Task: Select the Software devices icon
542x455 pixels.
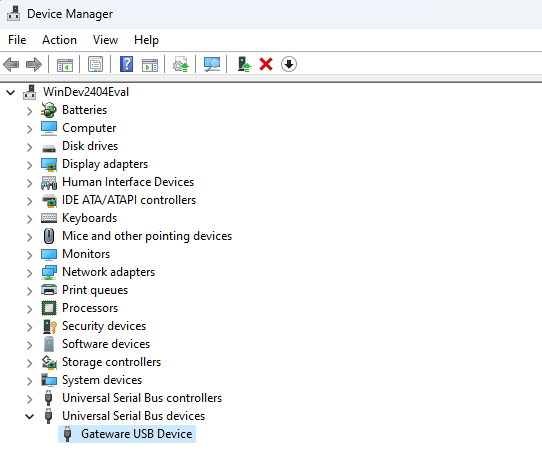Action: 49,344
